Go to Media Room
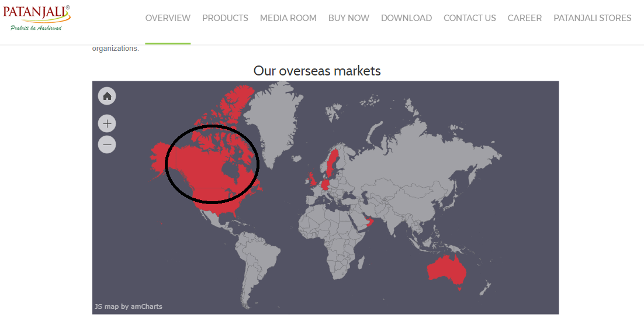Image resolution: width=644 pixels, height=317 pixels. coord(288,18)
